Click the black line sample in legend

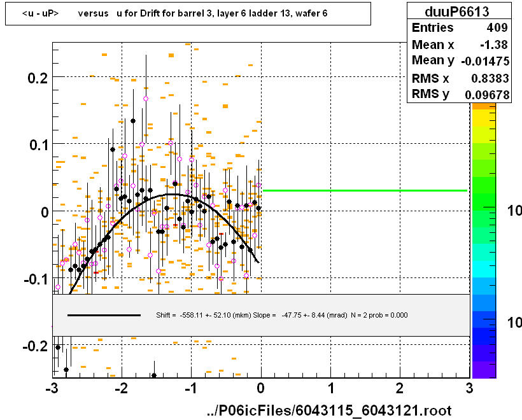click(104, 315)
